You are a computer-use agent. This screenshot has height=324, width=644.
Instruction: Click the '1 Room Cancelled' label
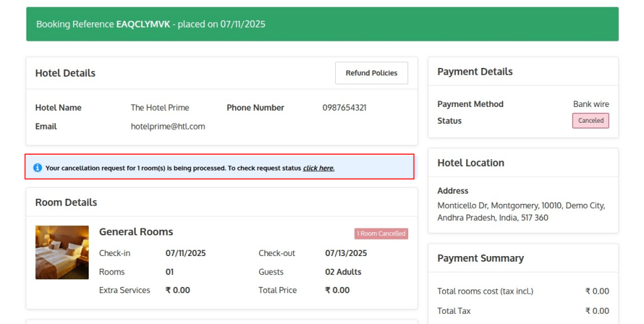pos(381,233)
